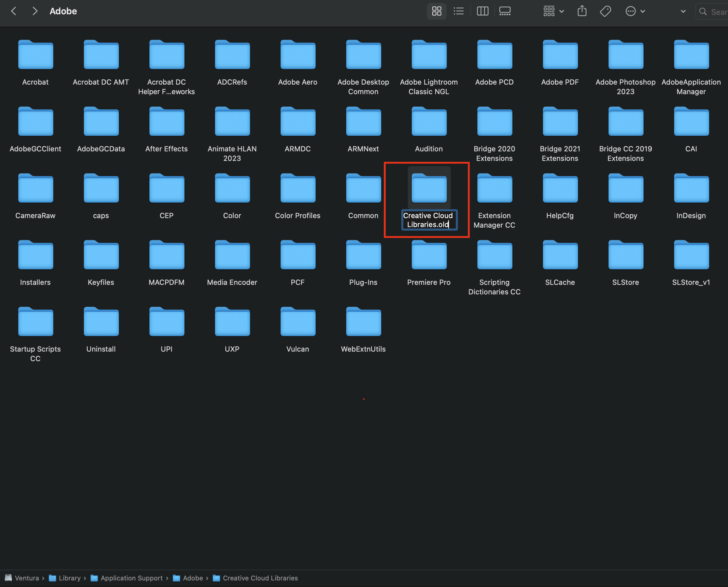
Task: Open the Audition folder
Action: pyautogui.click(x=429, y=121)
